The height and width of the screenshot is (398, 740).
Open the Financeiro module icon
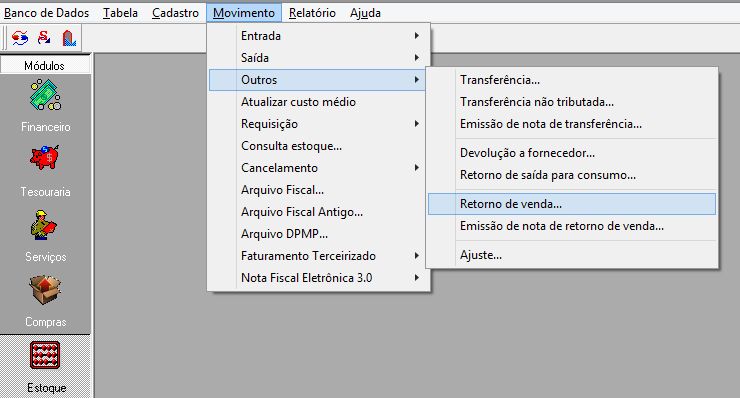click(45, 94)
